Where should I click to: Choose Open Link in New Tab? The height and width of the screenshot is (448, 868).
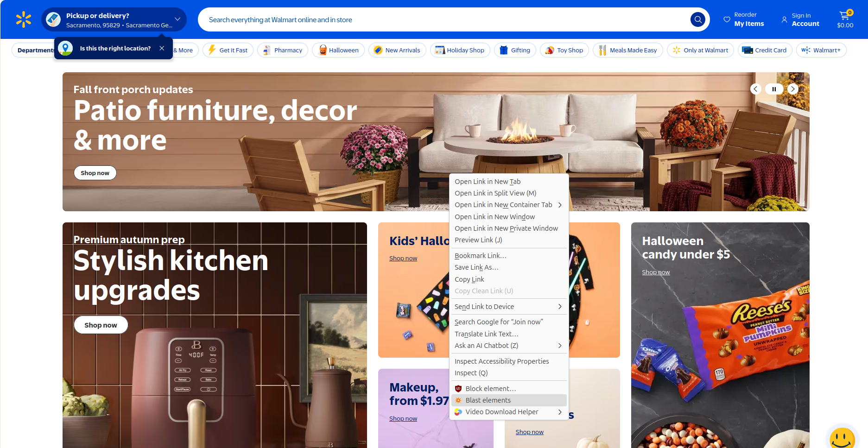pos(509,182)
